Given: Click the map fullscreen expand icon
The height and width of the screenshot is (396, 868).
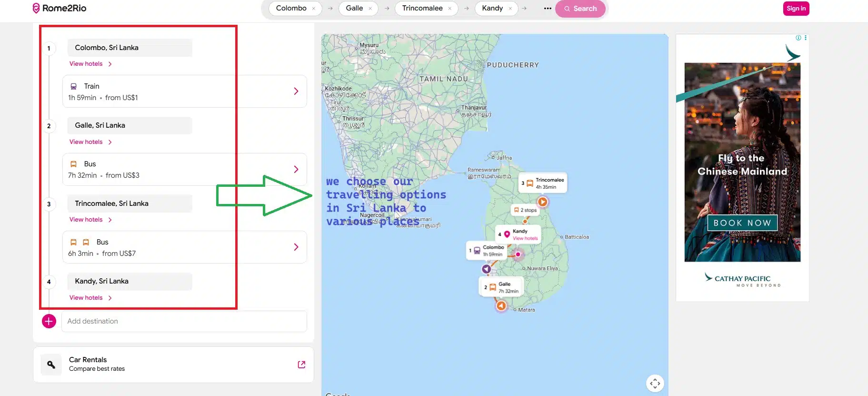Looking at the screenshot, I should point(655,383).
